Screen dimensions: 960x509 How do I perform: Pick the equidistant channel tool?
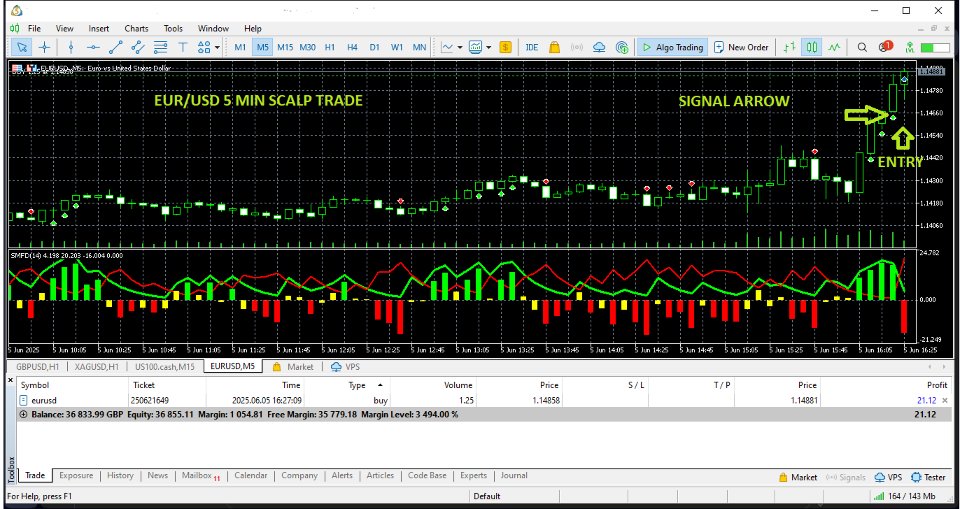pos(138,47)
